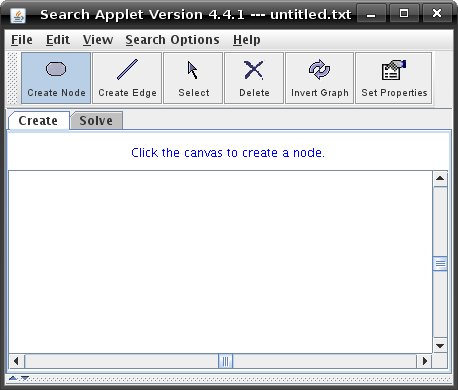Open the View menu
458x390 pixels.
pos(98,40)
